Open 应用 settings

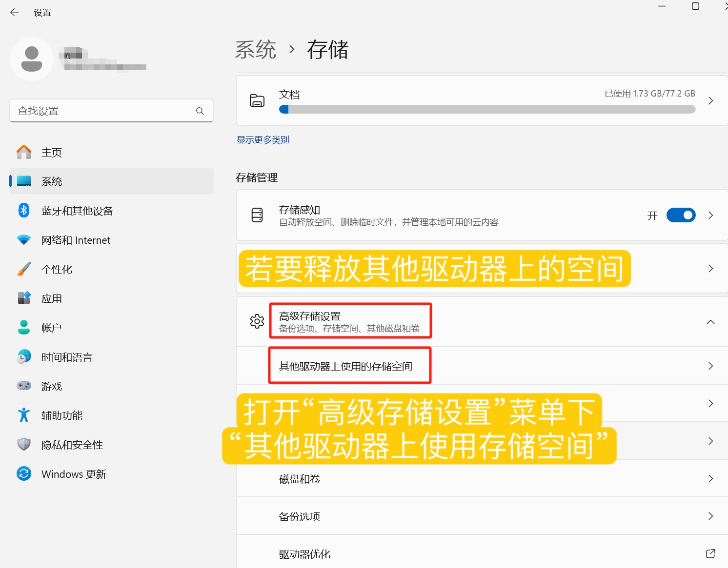point(111,298)
